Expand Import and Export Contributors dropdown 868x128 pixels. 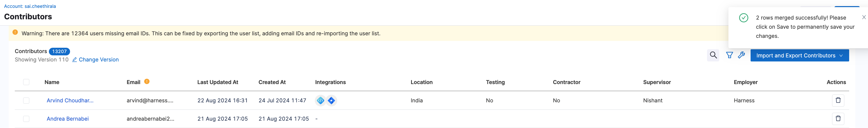point(799,55)
